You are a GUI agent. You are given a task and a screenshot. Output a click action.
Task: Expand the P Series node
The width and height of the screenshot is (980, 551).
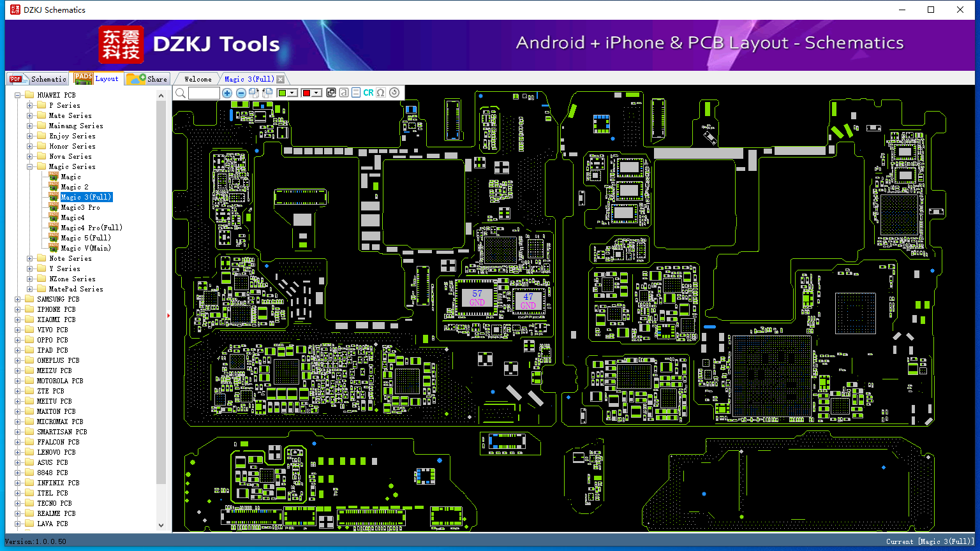click(29, 105)
